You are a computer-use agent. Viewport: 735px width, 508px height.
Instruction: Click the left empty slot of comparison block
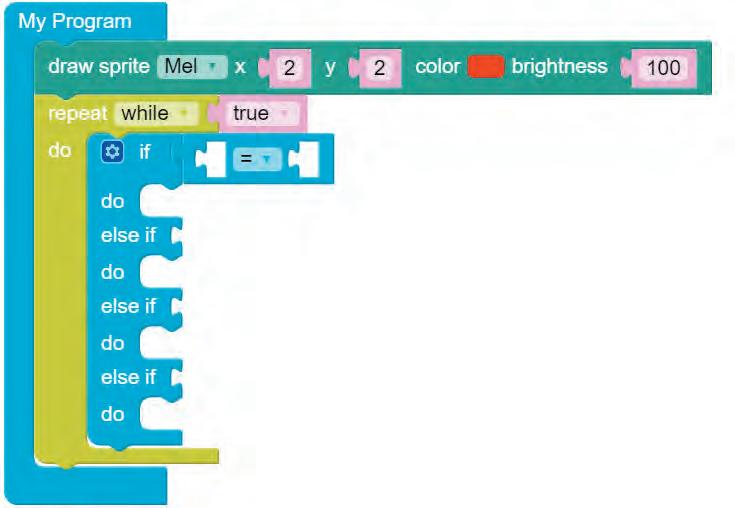[x=212, y=159]
